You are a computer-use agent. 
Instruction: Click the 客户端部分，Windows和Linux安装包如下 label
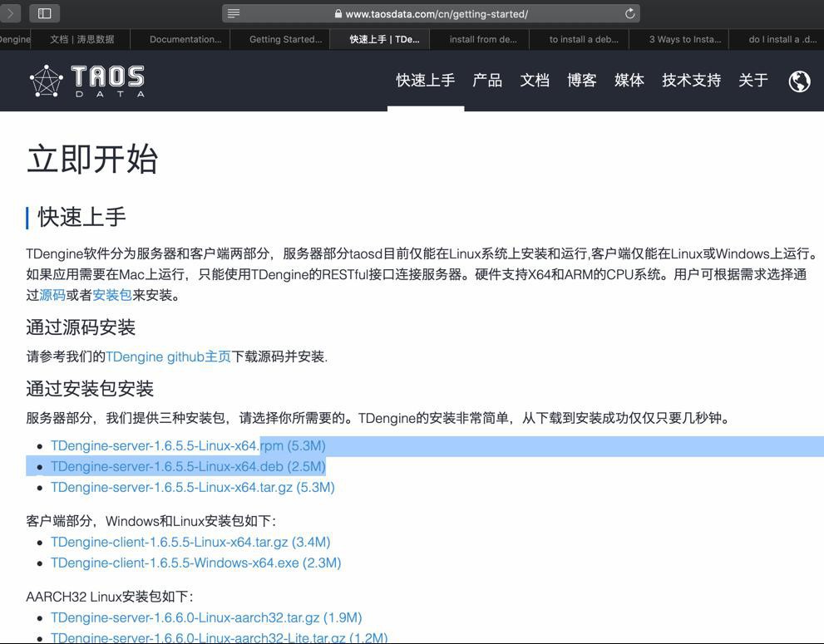(x=151, y=521)
